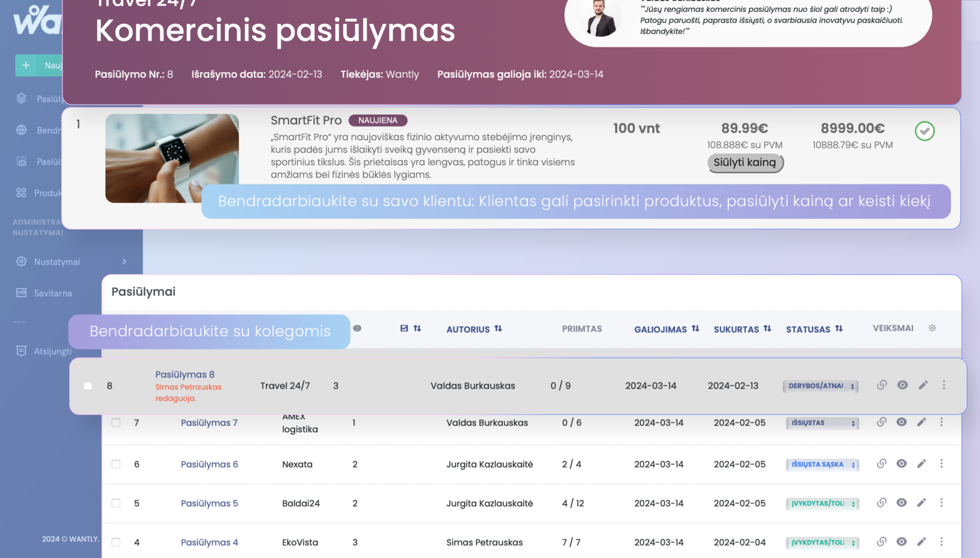Open the Pasiūlymas 6 link
Image resolution: width=980 pixels, height=558 pixels.
coord(209,465)
